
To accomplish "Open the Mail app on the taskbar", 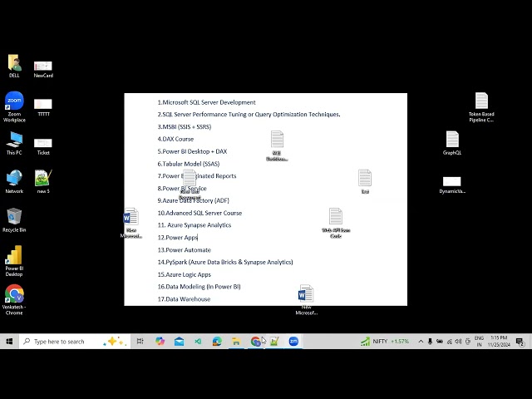I will (179, 342).
